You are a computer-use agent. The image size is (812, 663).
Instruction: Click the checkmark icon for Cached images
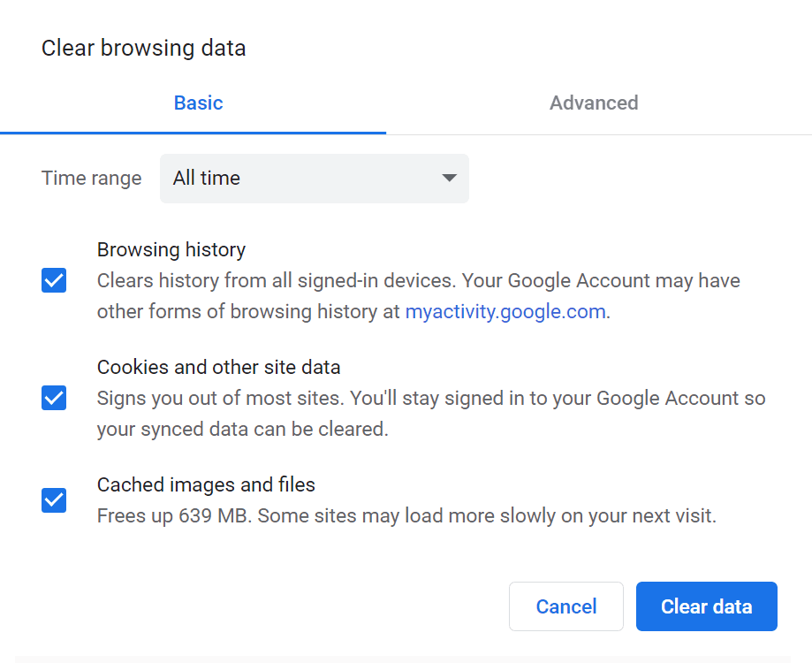coord(53,500)
